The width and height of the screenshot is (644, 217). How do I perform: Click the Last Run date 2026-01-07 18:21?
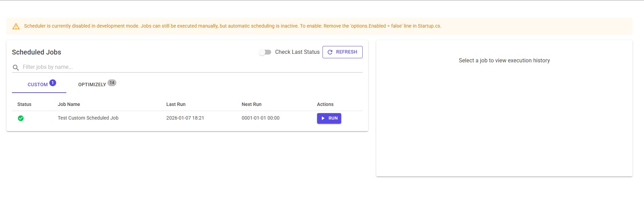[185, 118]
